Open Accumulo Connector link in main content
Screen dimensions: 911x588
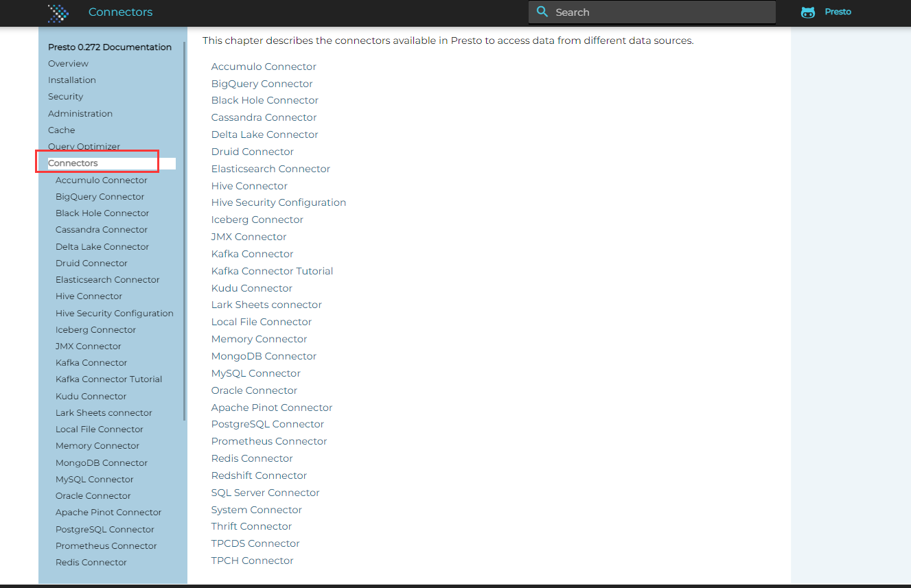pos(264,67)
